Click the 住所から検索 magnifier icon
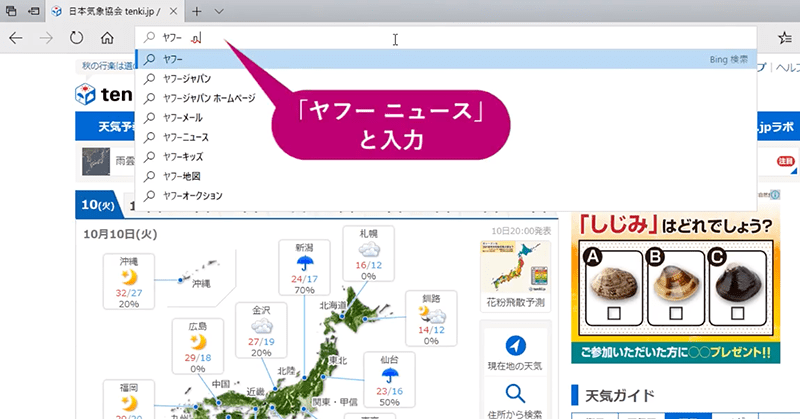Viewport: 800px width, 419px height. click(515, 394)
